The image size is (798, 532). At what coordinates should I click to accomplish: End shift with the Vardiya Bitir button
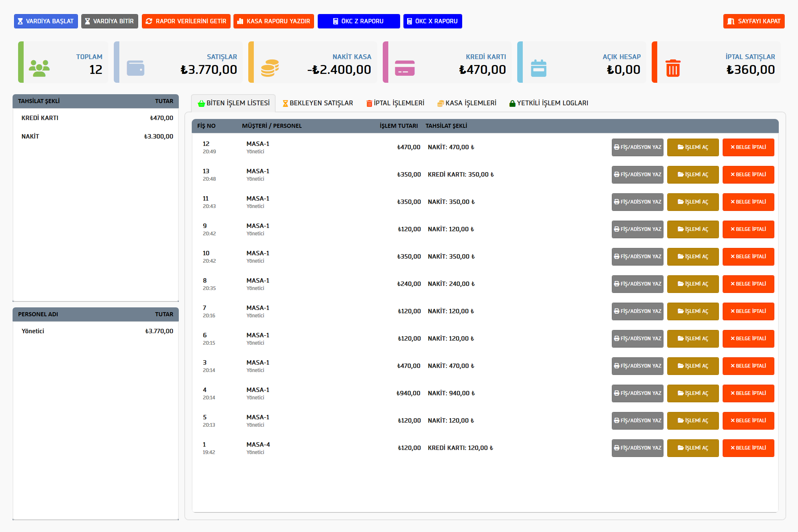click(109, 21)
